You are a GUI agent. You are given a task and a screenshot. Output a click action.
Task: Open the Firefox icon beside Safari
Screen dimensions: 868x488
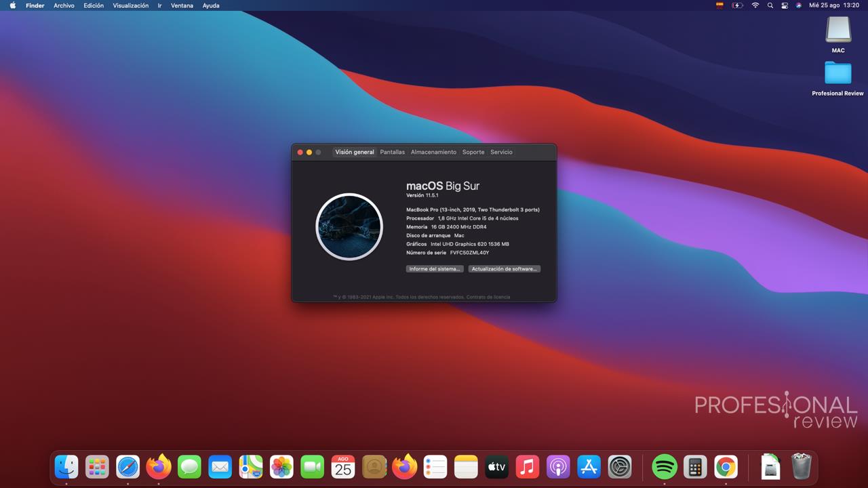pyautogui.click(x=159, y=466)
